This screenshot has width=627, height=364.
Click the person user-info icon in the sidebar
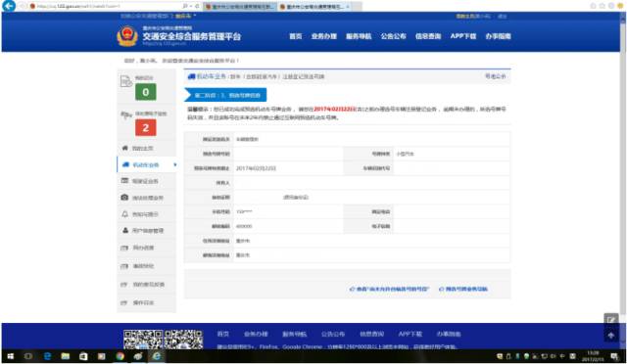point(125,231)
